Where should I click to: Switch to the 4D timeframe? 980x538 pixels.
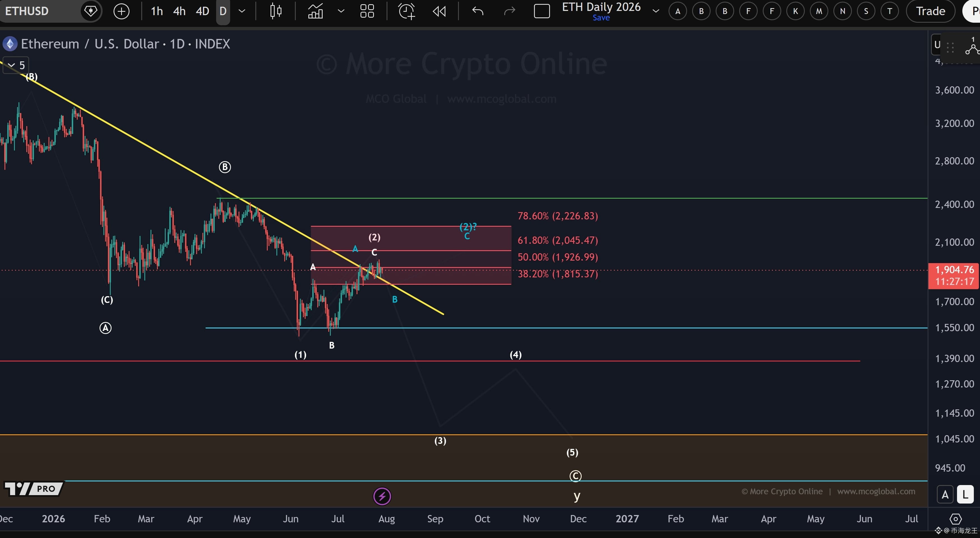click(202, 11)
